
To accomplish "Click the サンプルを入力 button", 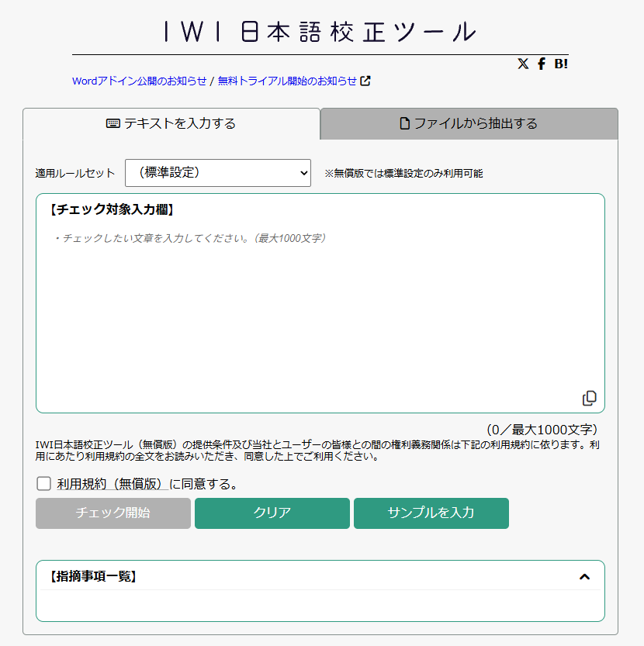I will (431, 513).
